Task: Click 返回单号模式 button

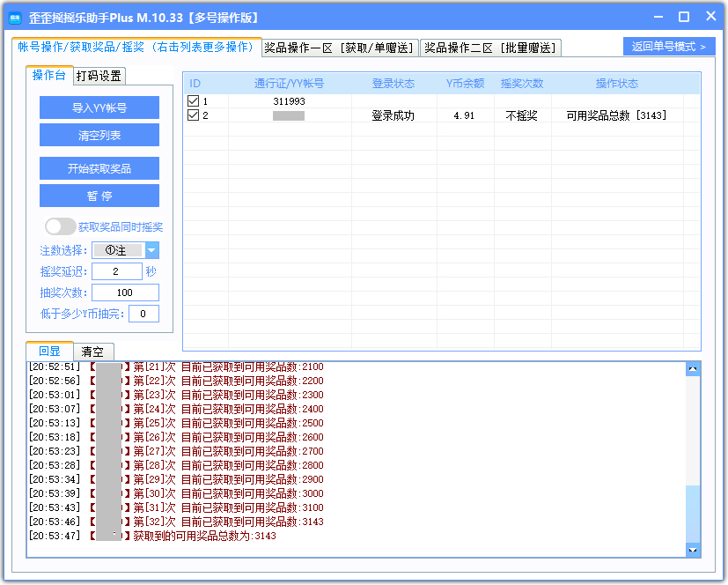Action: 669,47
